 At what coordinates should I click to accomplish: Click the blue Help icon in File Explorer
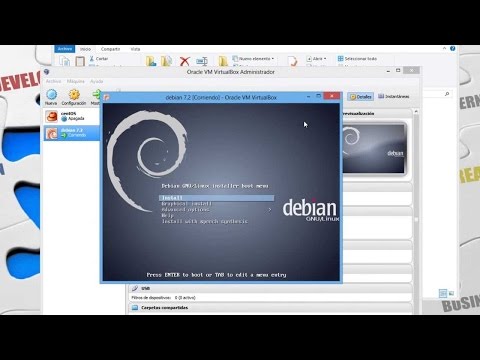[x=452, y=49]
